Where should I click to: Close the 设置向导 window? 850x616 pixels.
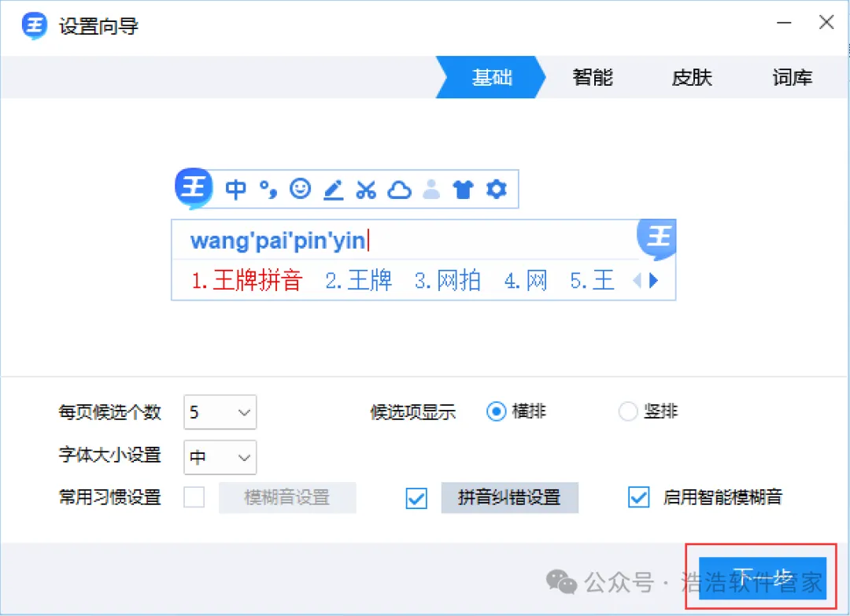[x=826, y=22]
